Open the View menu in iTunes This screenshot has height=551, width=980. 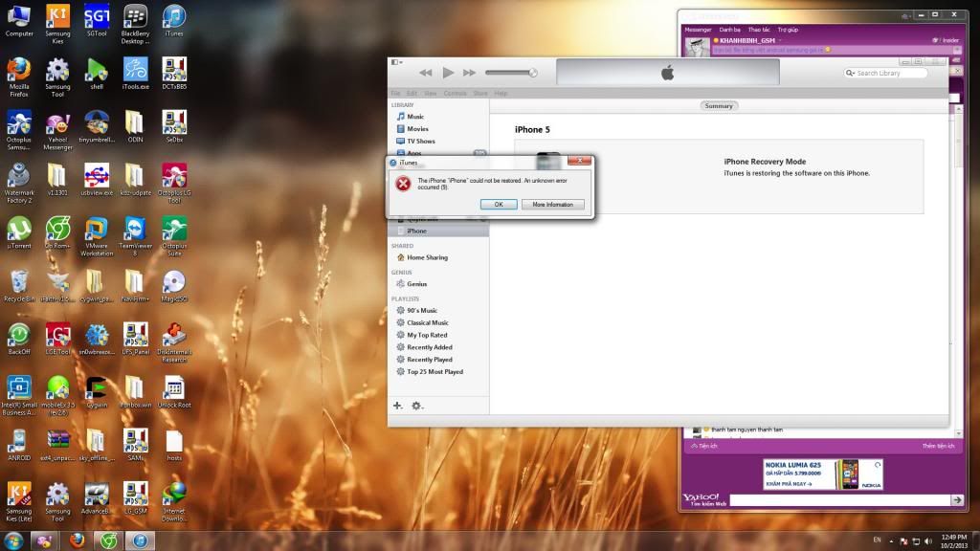click(x=431, y=93)
